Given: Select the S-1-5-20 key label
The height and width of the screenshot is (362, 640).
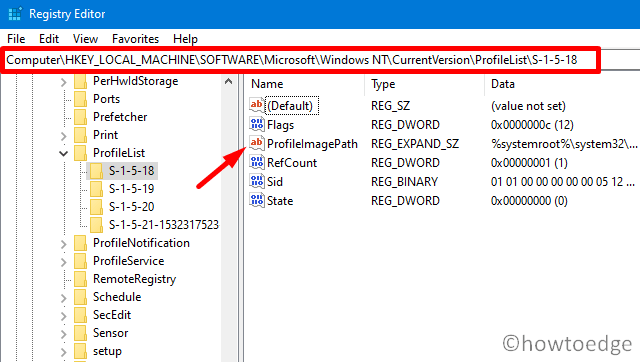Looking at the screenshot, I should (131, 207).
